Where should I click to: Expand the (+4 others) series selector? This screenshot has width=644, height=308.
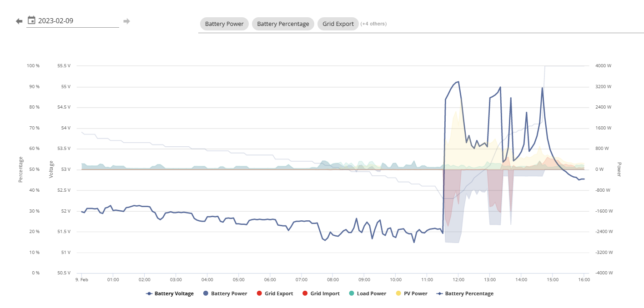[x=373, y=24]
